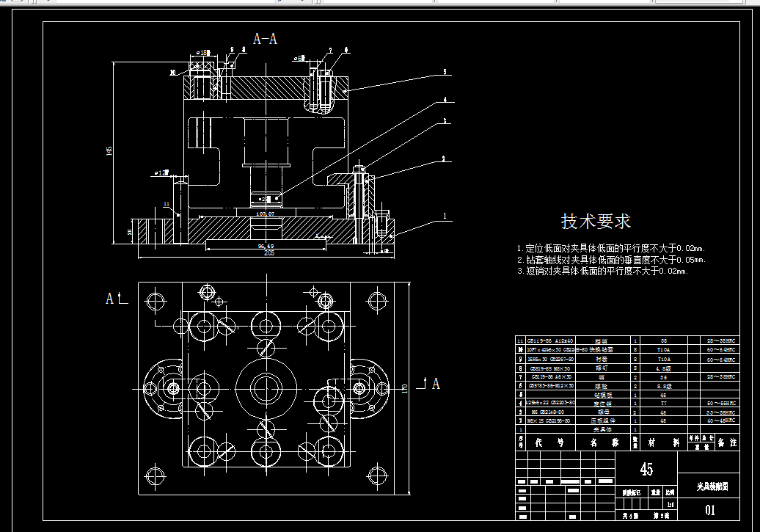This screenshot has width=760, height=532.
Task: Click the 定位销 name cell
Action: click(x=602, y=404)
